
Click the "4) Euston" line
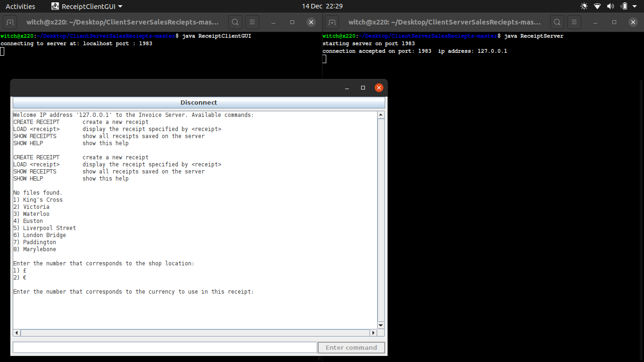pos(28,221)
